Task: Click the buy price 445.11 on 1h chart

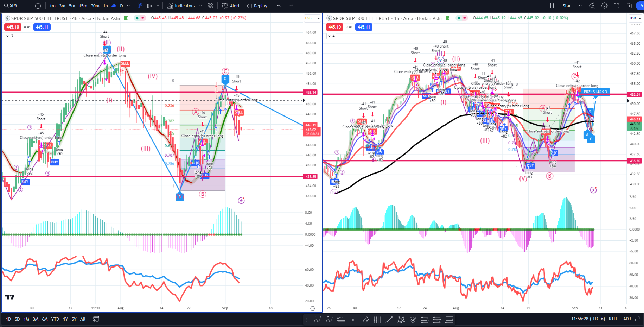Action: 364,27
